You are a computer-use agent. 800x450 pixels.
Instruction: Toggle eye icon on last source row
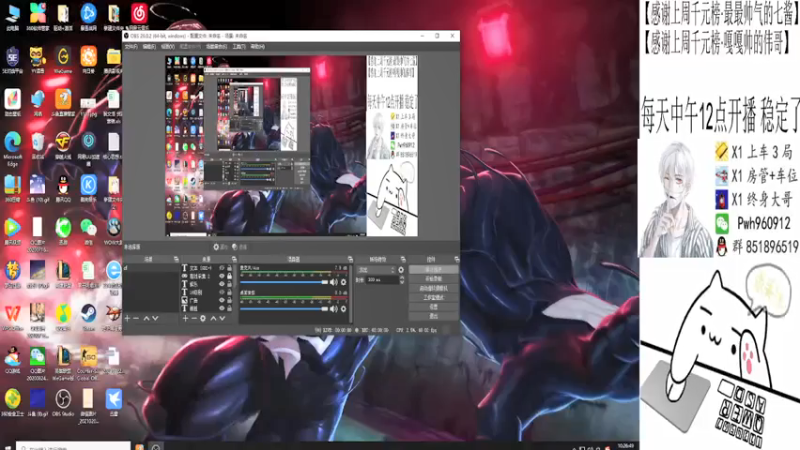tap(221, 309)
